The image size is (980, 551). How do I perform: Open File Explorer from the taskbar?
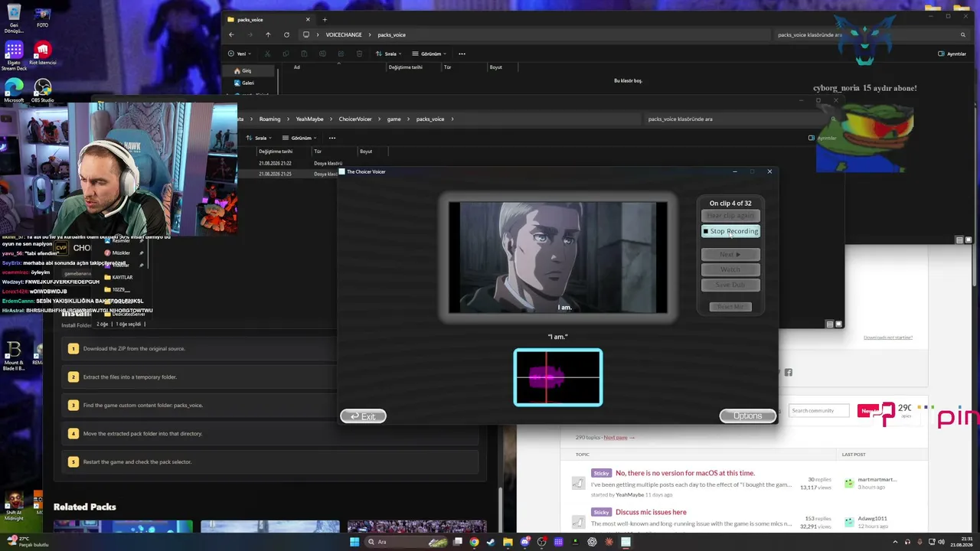(508, 542)
